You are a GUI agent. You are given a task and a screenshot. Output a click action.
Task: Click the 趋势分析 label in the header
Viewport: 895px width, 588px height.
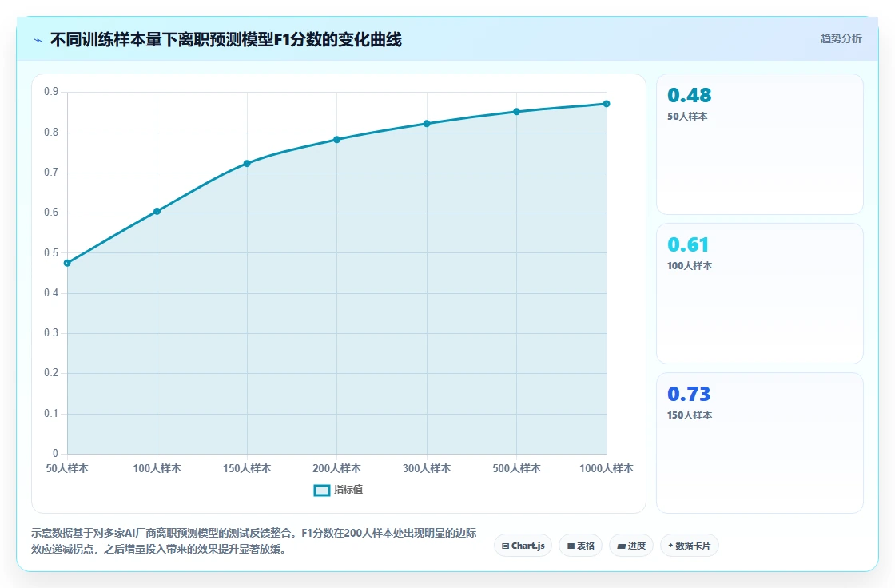[841, 39]
